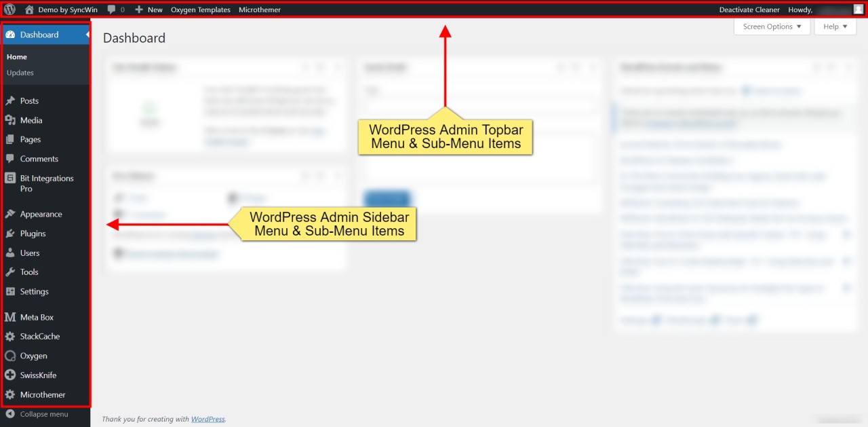
Task: Collapse the admin sidebar menu
Action: 37,414
